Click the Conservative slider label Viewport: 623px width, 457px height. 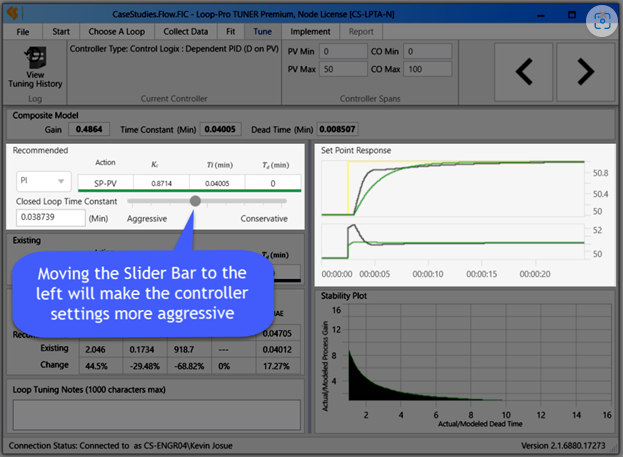(264, 219)
